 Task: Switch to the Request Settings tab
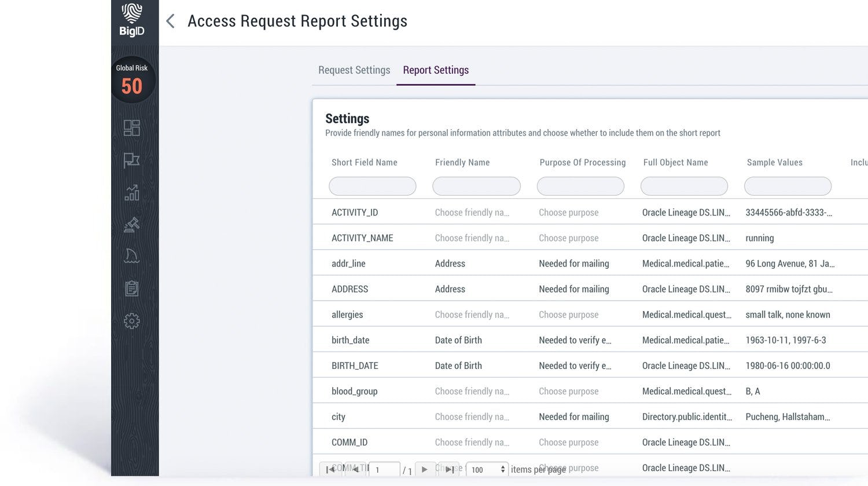(354, 70)
